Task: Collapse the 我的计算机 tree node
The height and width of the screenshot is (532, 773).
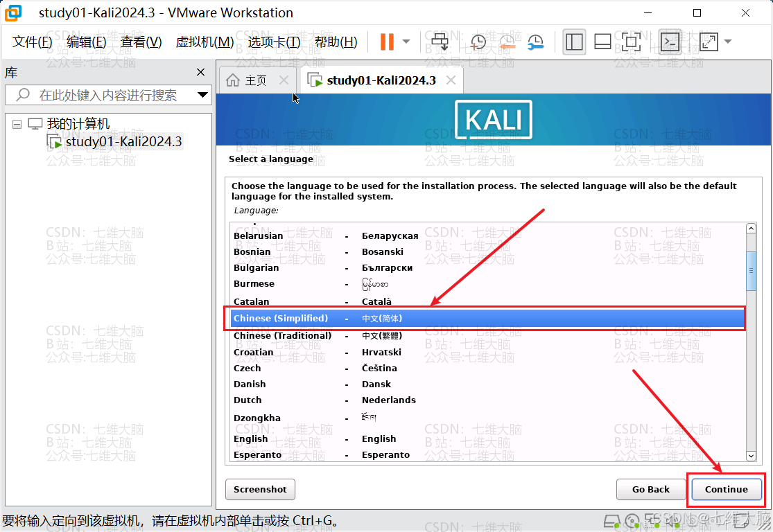Action: click(17, 124)
